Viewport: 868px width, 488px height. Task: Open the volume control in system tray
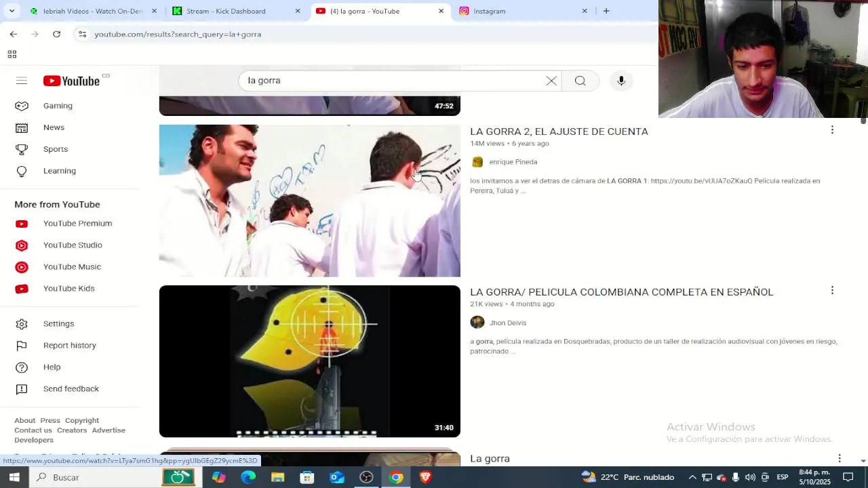pyautogui.click(x=750, y=477)
